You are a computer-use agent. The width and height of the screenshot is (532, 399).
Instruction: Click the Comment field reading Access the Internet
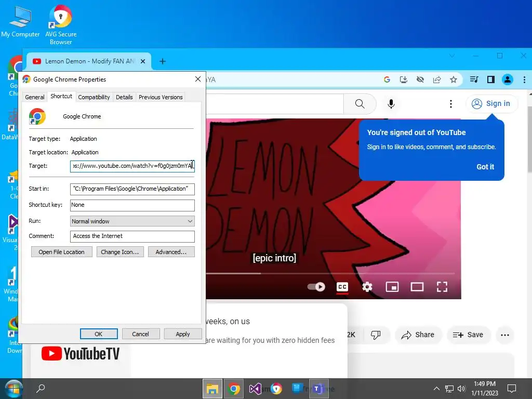(132, 236)
